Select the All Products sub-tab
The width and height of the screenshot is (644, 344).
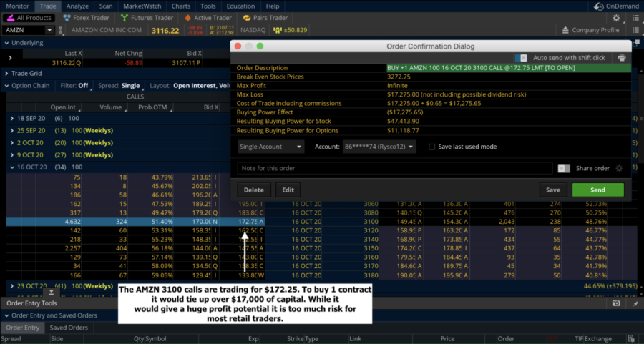pos(29,18)
